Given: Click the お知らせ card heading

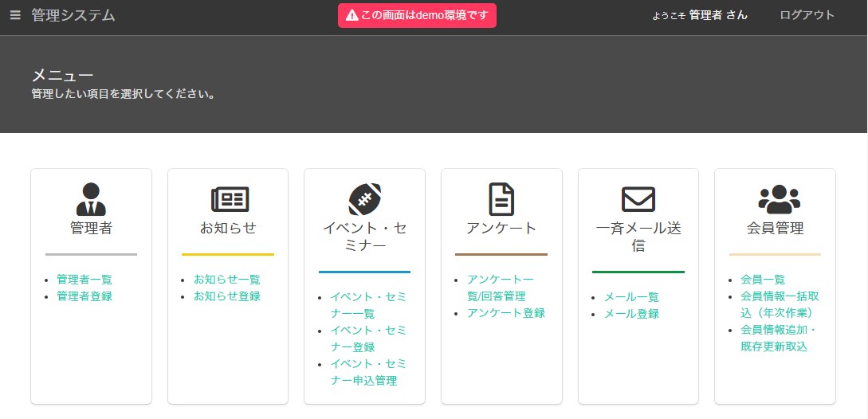Looking at the screenshot, I should tap(228, 228).
